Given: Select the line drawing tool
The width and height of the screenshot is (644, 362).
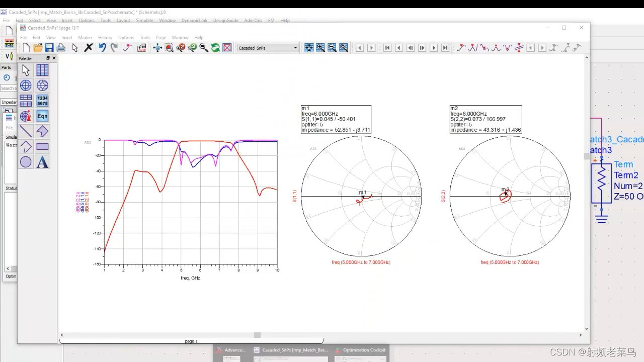Looking at the screenshot, I should (x=26, y=131).
